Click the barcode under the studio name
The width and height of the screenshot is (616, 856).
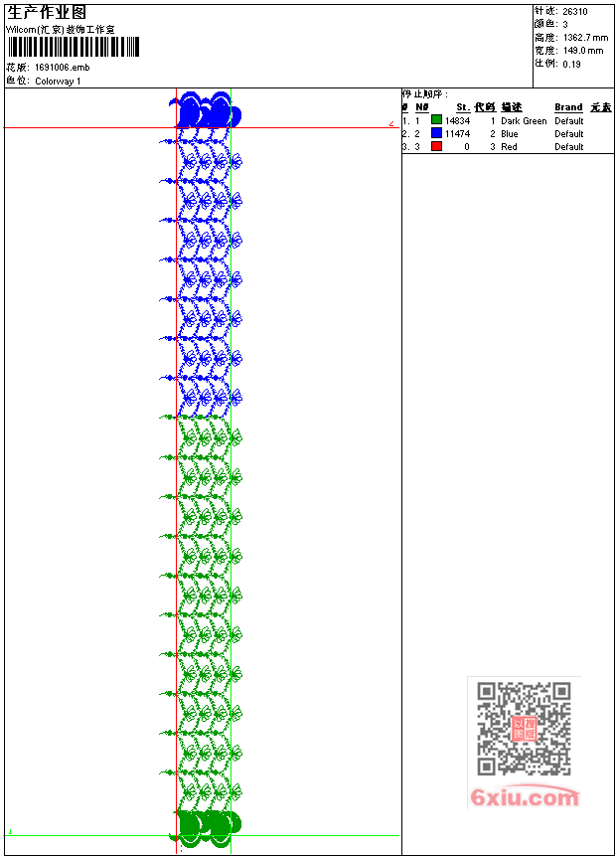pyautogui.click(x=75, y=47)
